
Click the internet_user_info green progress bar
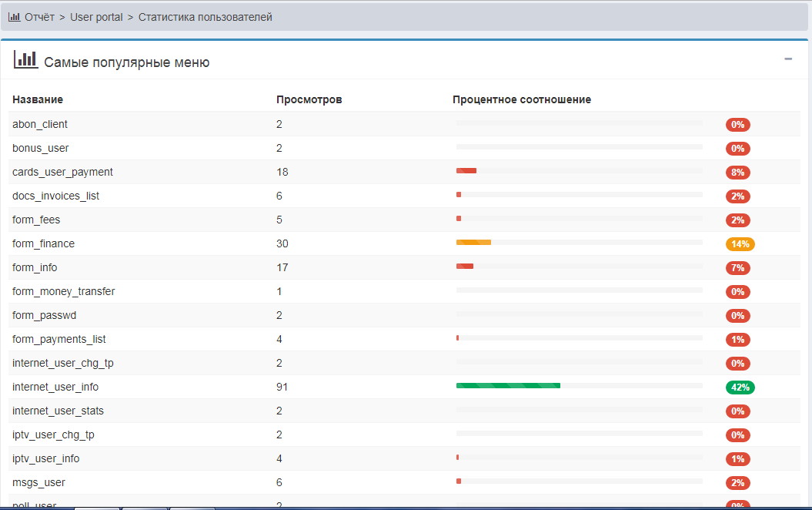[508, 386]
